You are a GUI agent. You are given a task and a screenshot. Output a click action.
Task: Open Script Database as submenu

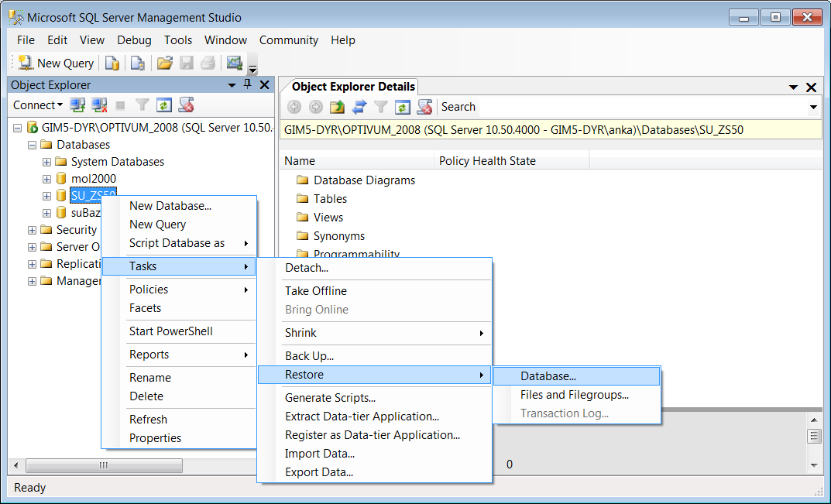coord(179,243)
